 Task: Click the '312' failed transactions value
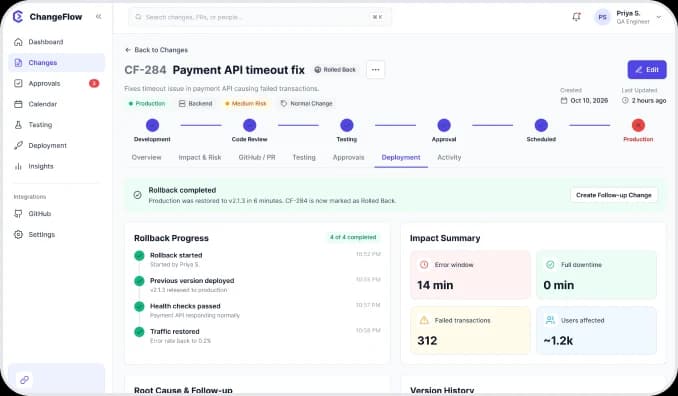427,341
